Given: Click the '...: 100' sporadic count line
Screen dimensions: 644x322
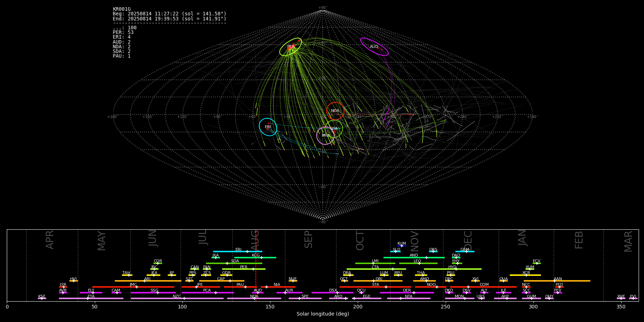Looking at the screenshot, I should pos(125,28).
